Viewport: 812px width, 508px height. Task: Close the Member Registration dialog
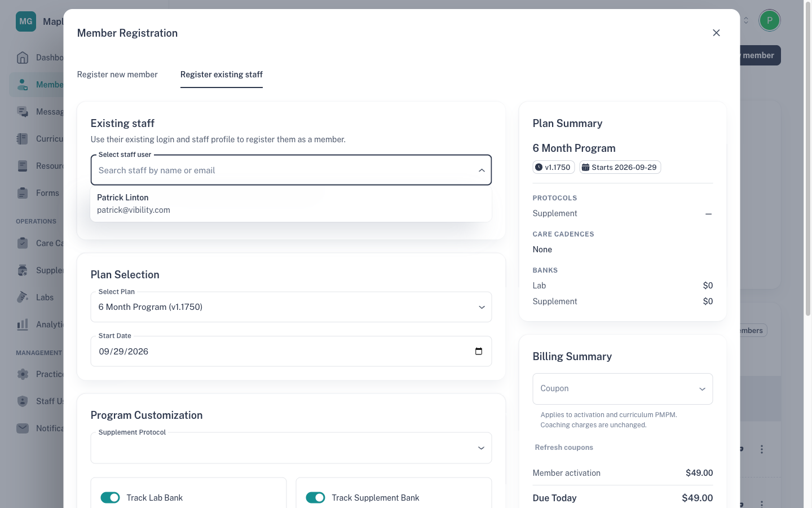(716, 33)
